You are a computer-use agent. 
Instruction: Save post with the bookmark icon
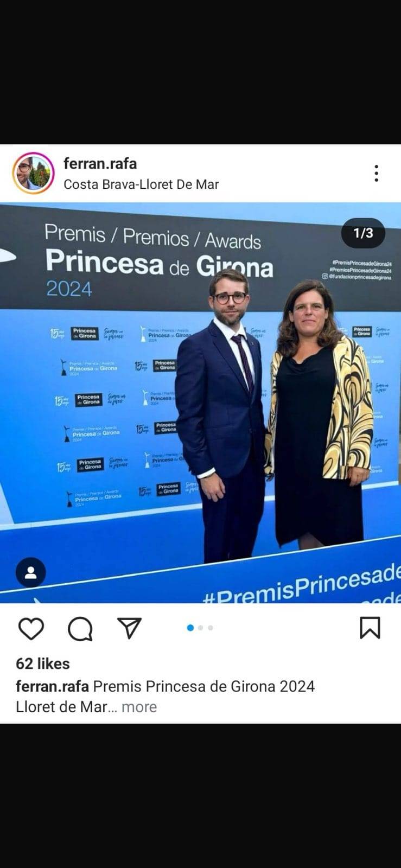(x=370, y=628)
